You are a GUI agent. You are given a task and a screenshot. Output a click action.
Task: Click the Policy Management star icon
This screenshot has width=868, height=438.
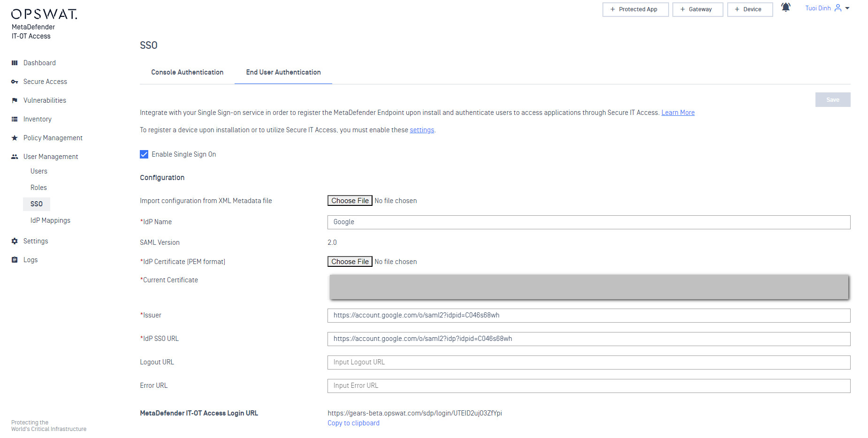(15, 138)
